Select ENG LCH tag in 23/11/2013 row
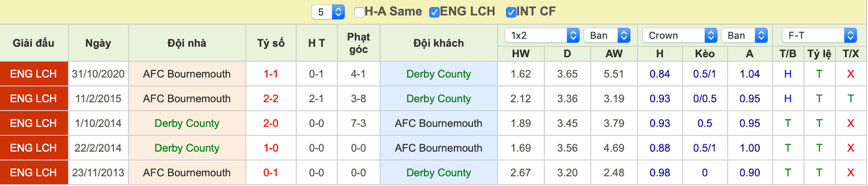Viewport: 868px width, 186px height. click(34, 172)
